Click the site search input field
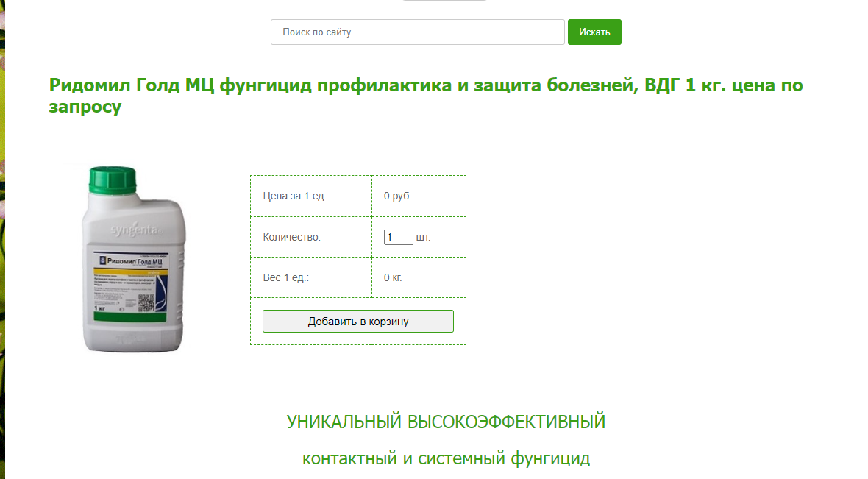 417,32
